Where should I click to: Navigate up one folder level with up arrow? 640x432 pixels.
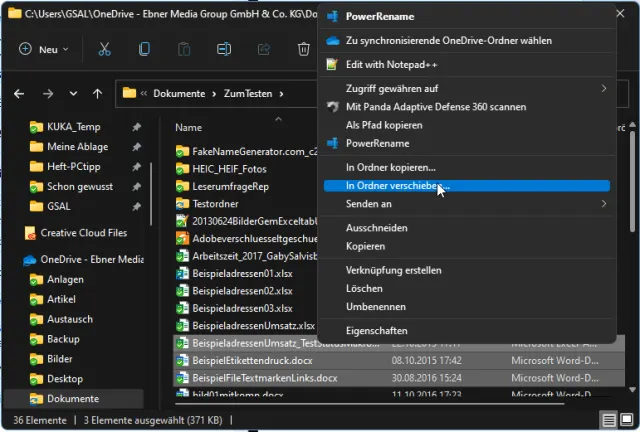coord(96,94)
